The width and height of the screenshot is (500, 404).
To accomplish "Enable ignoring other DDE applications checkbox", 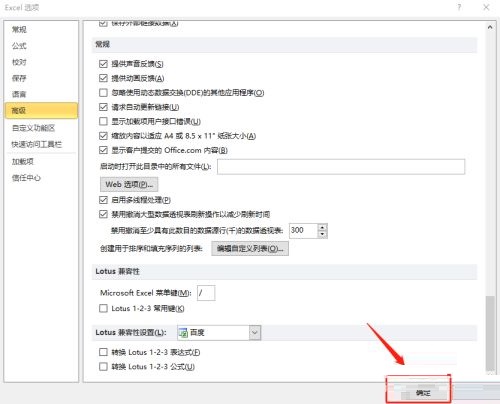I will 103,93.
